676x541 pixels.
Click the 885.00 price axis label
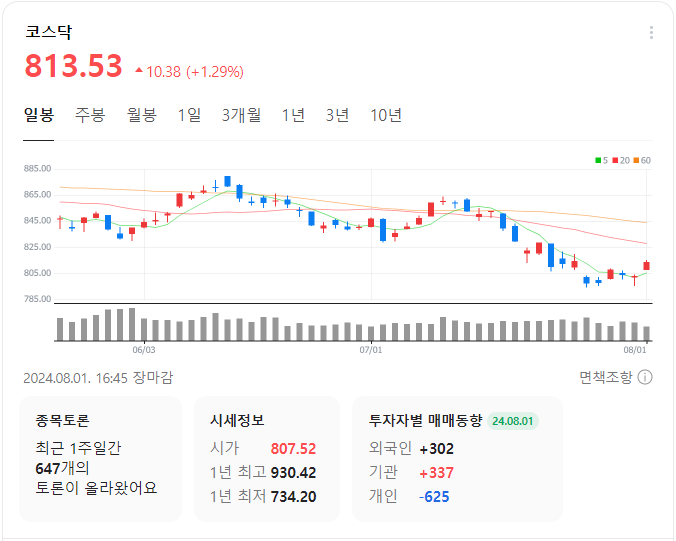coord(38,169)
